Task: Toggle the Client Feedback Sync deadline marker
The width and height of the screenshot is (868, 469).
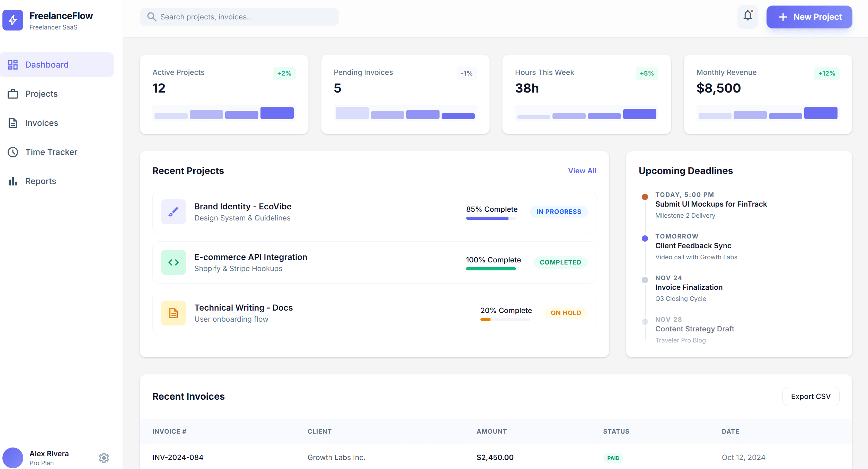Action: [644, 238]
